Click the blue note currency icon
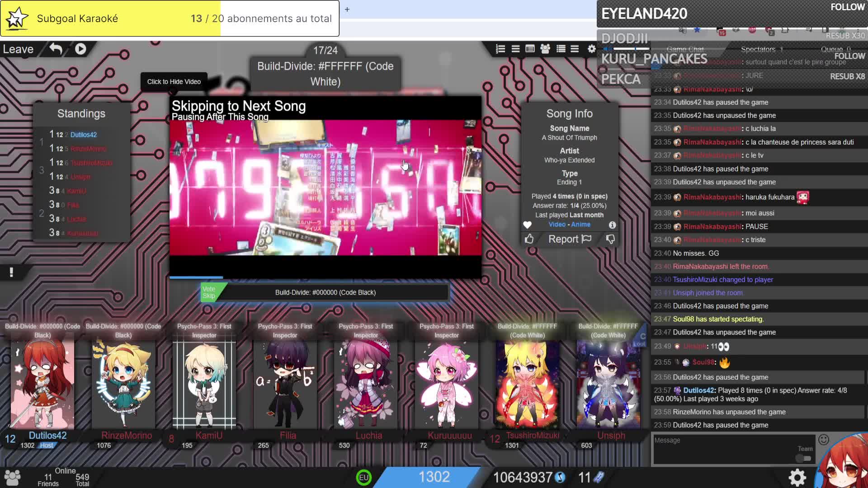Screen dimensions: 868x488 coord(560,477)
